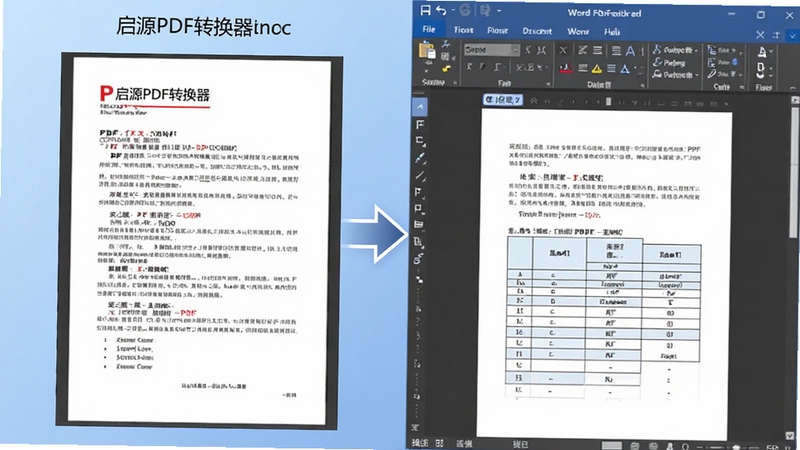This screenshot has width=800, height=450.
Task: Open the "Helb" ribbon tab
Action: point(612,32)
